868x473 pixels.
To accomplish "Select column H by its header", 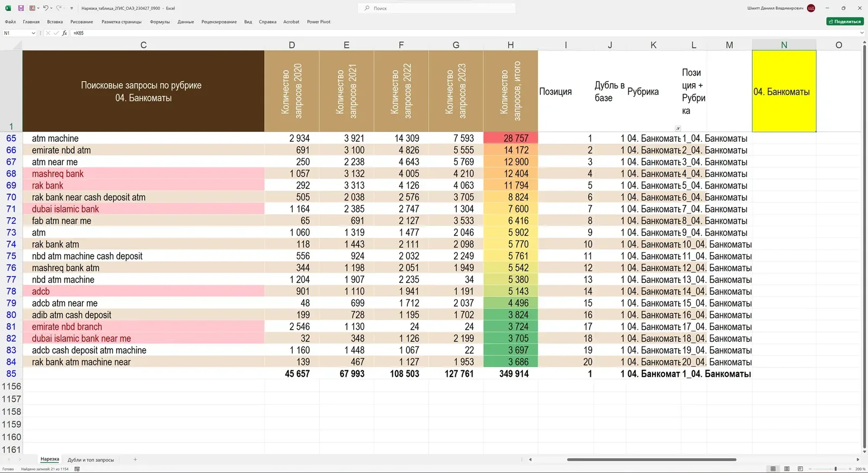I will pos(510,45).
